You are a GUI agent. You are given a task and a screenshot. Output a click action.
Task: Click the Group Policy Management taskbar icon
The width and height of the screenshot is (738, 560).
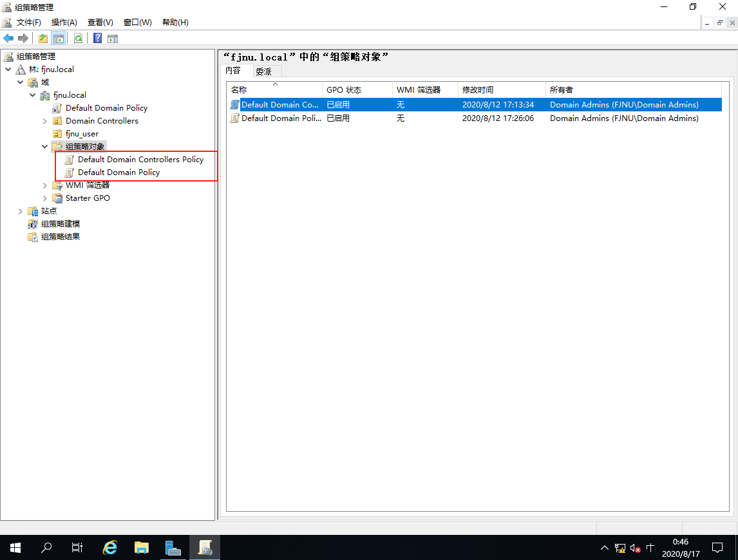coord(205,547)
